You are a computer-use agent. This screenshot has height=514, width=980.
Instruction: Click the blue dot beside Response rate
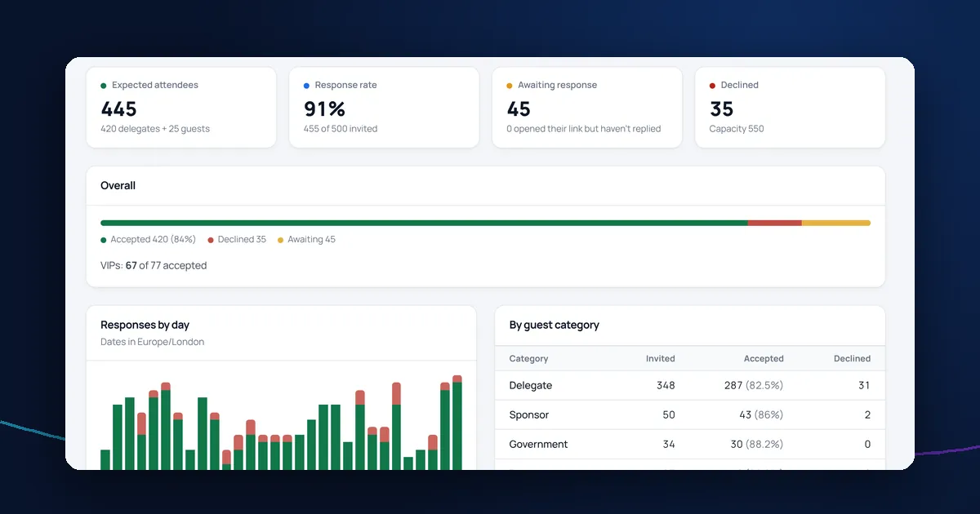(x=306, y=86)
